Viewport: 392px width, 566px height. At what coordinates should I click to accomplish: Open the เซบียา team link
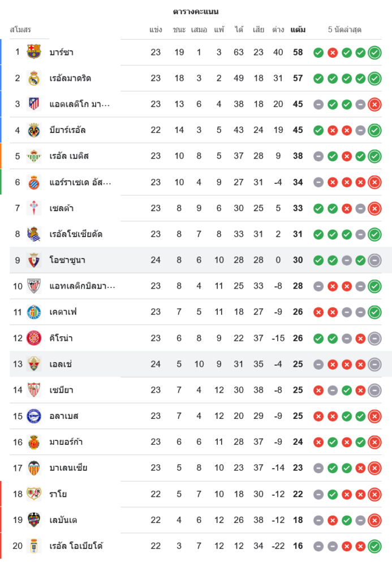coord(61,390)
